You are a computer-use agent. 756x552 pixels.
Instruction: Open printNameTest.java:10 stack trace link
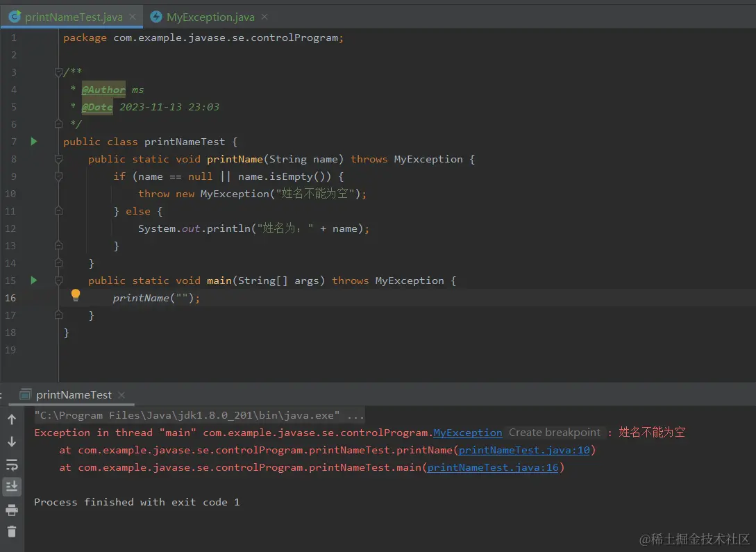click(523, 450)
